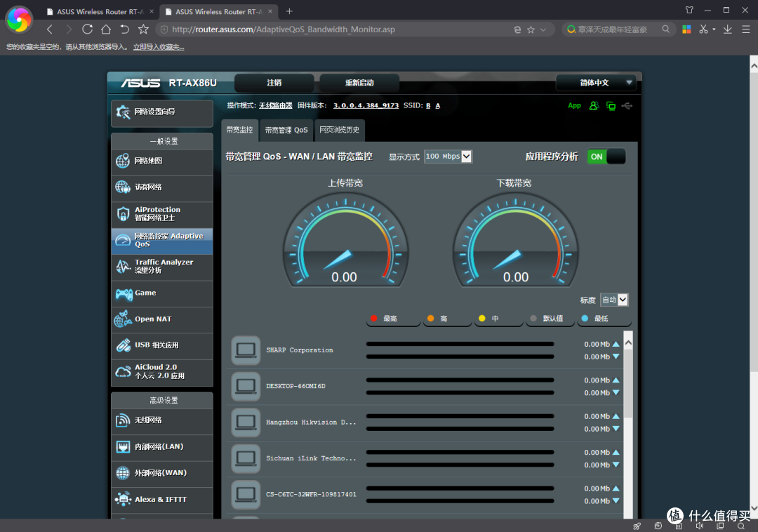This screenshot has height=532, width=758.
Task: Open 无线路由器 operation mode link
Action: [x=276, y=105]
